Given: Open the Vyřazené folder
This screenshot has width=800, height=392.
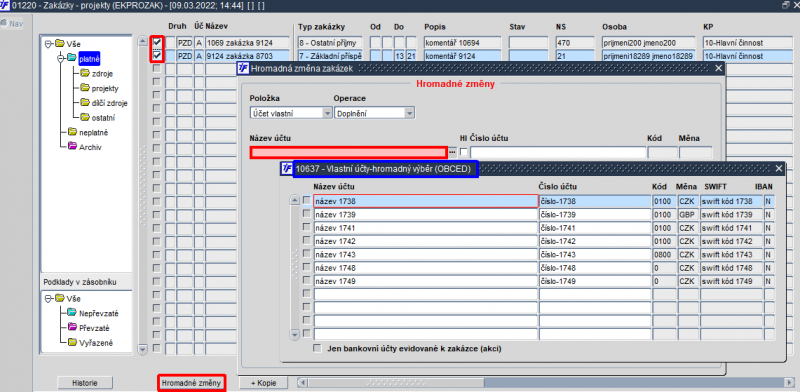Looking at the screenshot, I should pyautogui.click(x=89, y=342).
